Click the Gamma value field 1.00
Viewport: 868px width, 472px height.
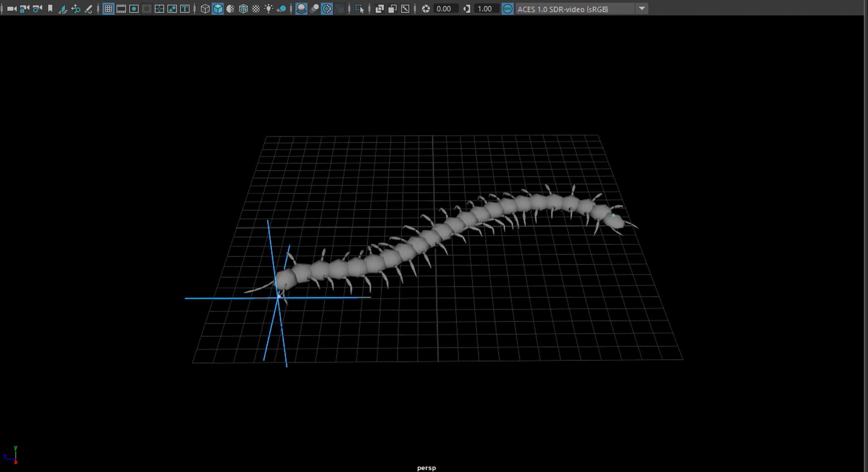click(x=487, y=9)
